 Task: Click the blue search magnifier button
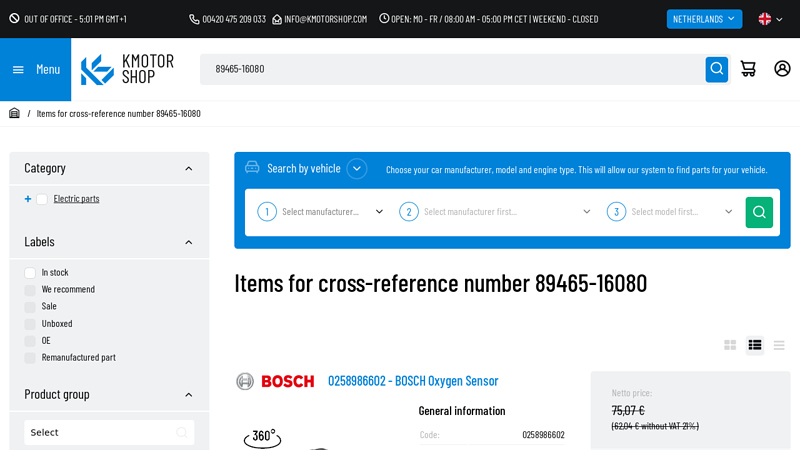coord(716,69)
